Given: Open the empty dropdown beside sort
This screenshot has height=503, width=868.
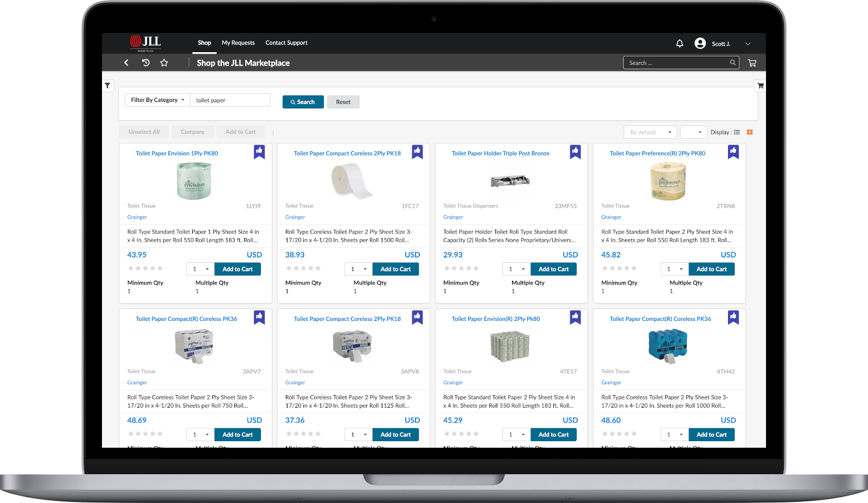Looking at the screenshot, I should pyautogui.click(x=693, y=132).
